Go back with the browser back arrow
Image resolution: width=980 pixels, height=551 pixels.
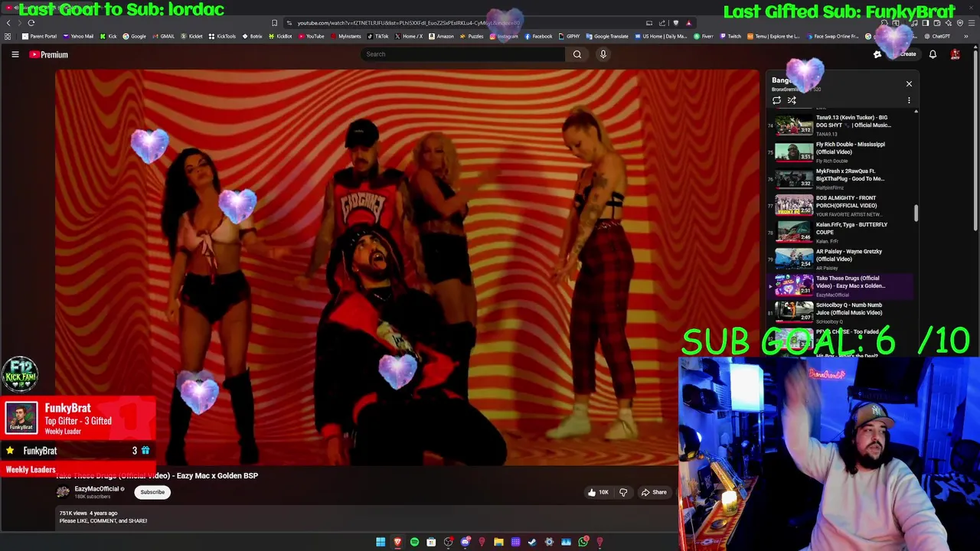click(x=8, y=23)
